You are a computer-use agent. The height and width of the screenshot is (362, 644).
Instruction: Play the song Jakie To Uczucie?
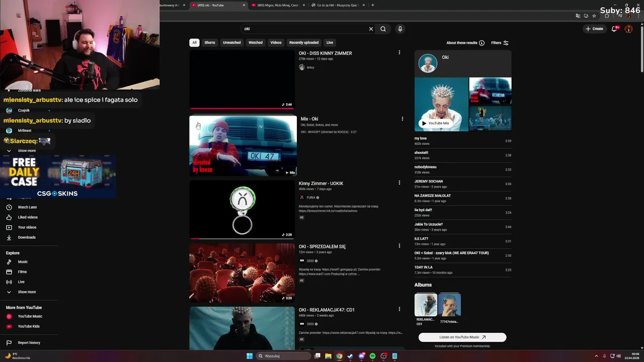463,227
